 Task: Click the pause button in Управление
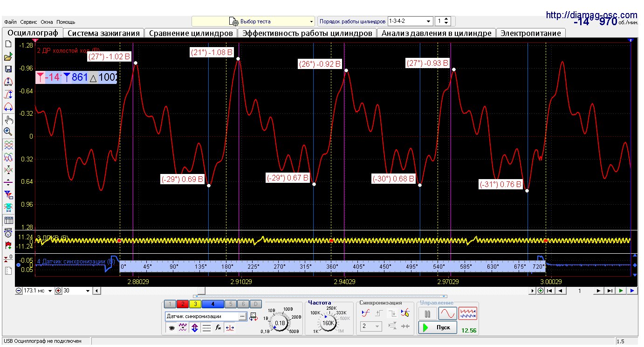427,313
